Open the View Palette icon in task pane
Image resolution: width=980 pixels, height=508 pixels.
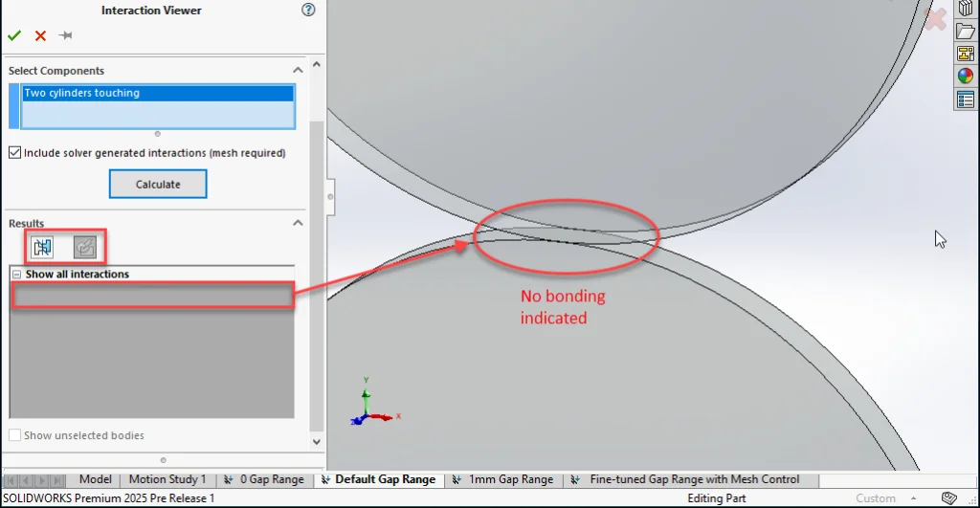click(x=966, y=54)
